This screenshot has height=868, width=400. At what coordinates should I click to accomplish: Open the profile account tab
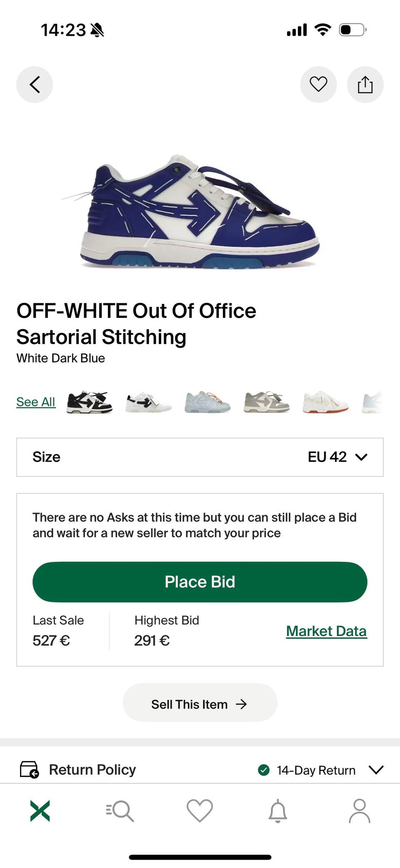coord(360,811)
